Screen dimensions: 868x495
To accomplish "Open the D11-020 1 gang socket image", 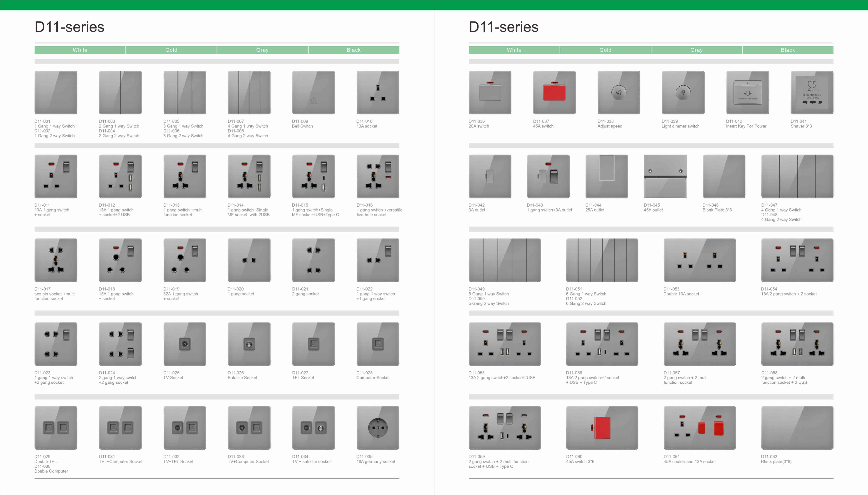I will (249, 260).
